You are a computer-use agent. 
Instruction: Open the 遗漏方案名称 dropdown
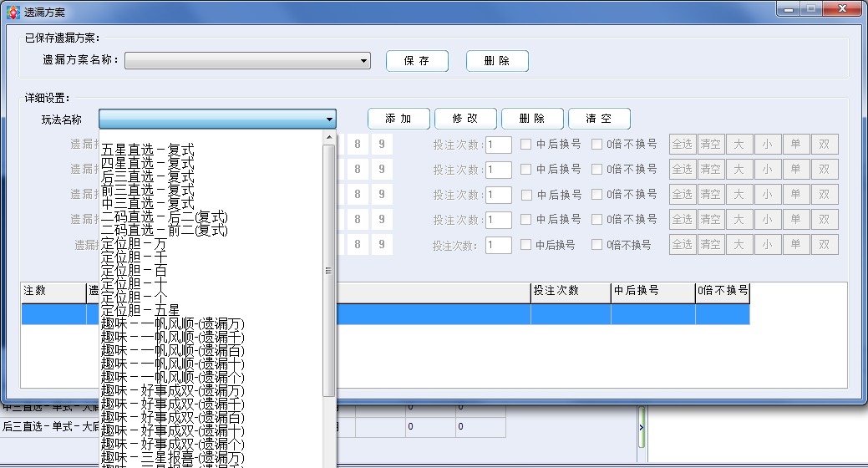point(364,61)
